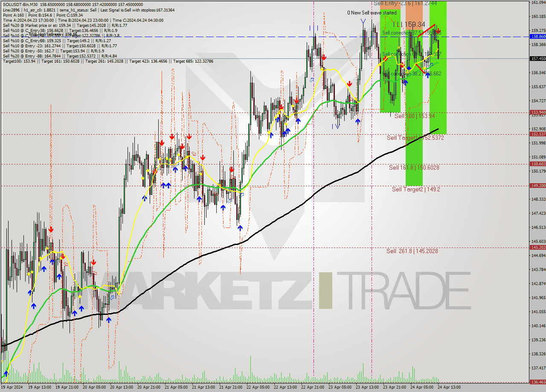The width and height of the screenshot is (546, 392).
Task: Select the 141.055 price axis value
Action: coord(539,312)
